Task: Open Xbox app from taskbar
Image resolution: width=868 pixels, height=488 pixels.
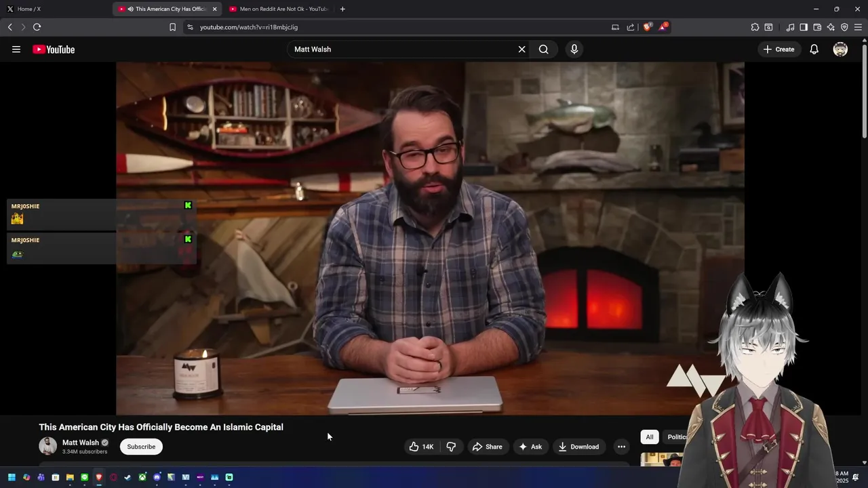Action: [x=142, y=477]
